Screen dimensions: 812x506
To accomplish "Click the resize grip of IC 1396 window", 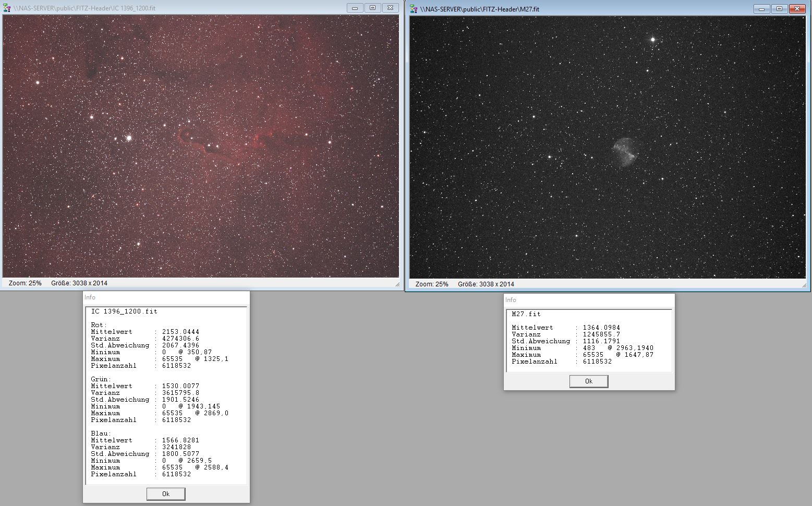I will pos(397,284).
